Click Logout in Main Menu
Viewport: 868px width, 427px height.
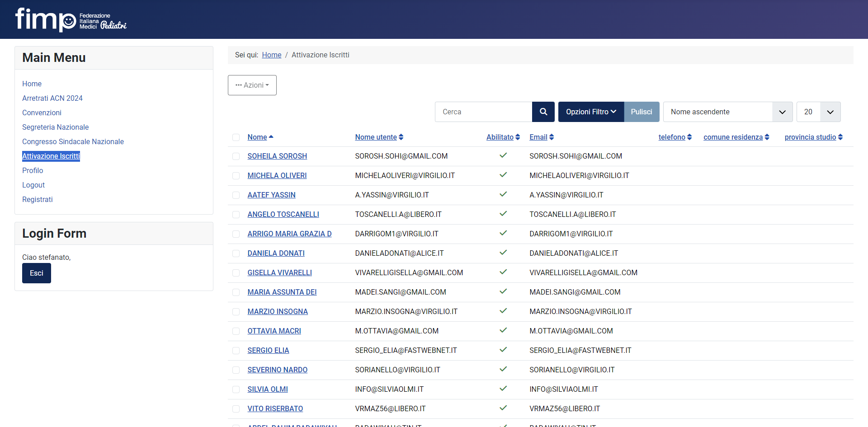pyautogui.click(x=33, y=185)
